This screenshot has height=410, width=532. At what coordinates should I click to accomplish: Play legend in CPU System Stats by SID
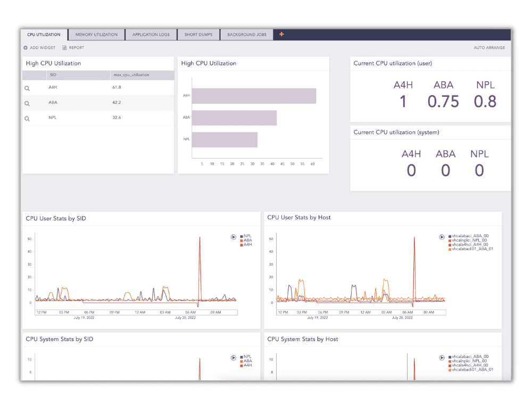(x=234, y=358)
